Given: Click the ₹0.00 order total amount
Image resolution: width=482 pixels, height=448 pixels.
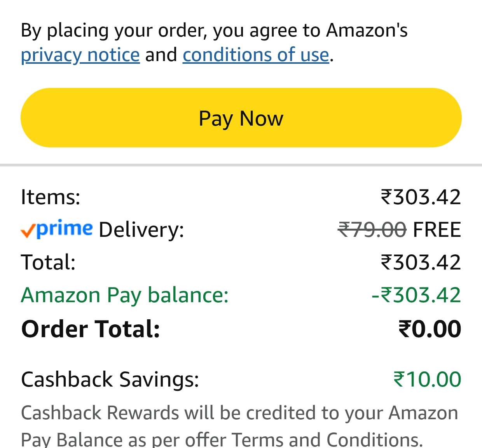Looking at the screenshot, I should tap(430, 329).
